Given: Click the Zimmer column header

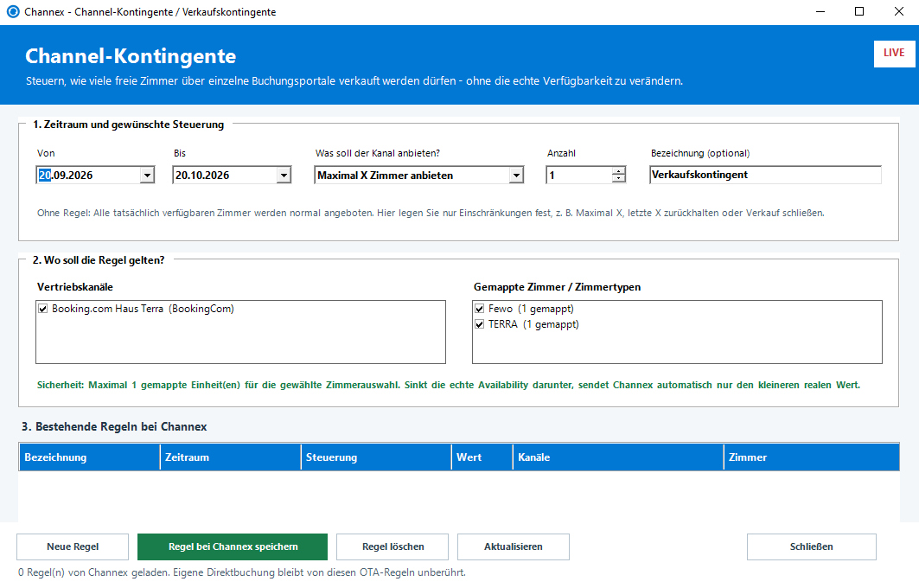Looking at the screenshot, I should pos(812,457).
